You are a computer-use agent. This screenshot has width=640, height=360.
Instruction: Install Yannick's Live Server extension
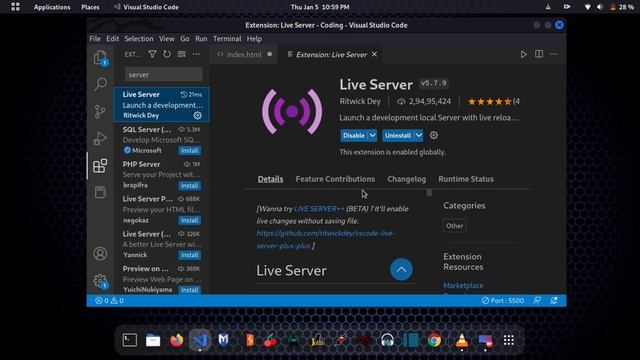(x=190, y=255)
